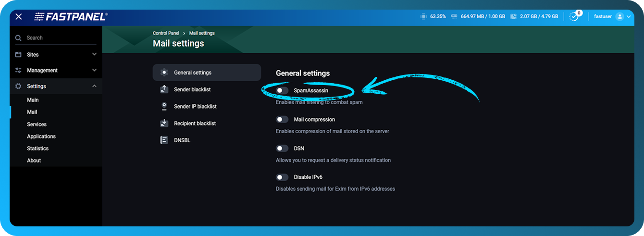644x236 pixels.
Task: Close sidebar with the X icon
Action: (18, 17)
